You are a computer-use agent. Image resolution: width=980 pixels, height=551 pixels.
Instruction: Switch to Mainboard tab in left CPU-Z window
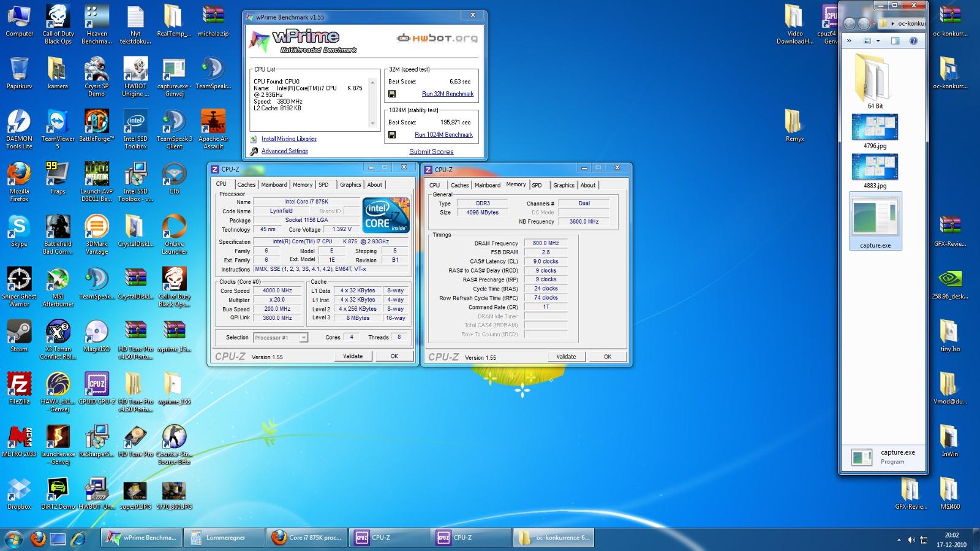coord(274,184)
